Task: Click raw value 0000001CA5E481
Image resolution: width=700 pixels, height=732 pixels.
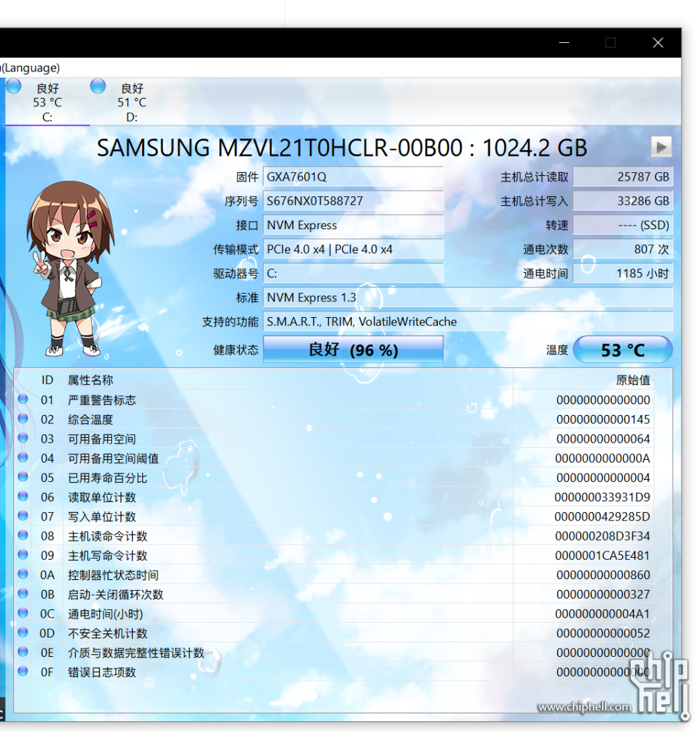Action: [602, 556]
